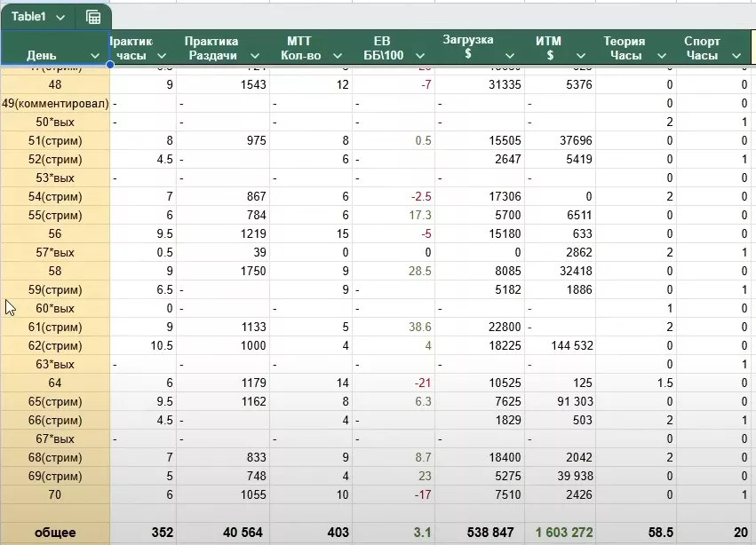The height and width of the screenshot is (545, 756).
Task: Select the Раздачи value 1750
Action: (253, 271)
